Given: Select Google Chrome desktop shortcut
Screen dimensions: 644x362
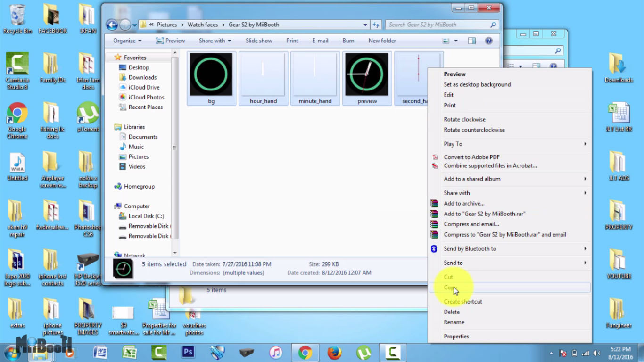Looking at the screenshot, I should (17, 121).
